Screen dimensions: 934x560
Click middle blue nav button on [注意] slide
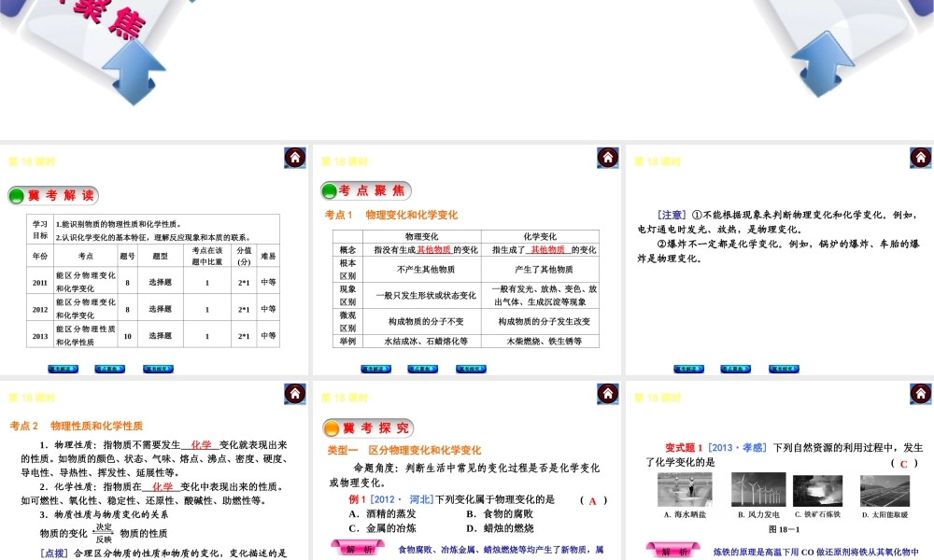736,369
